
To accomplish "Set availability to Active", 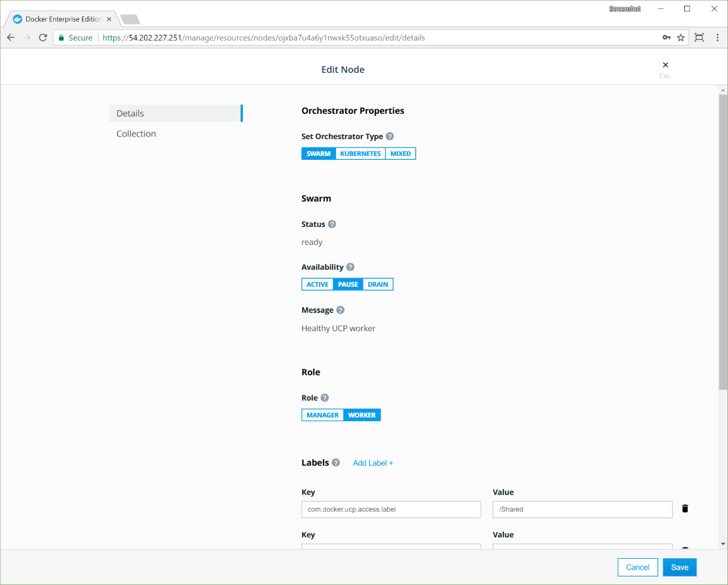I will tap(317, 285).
